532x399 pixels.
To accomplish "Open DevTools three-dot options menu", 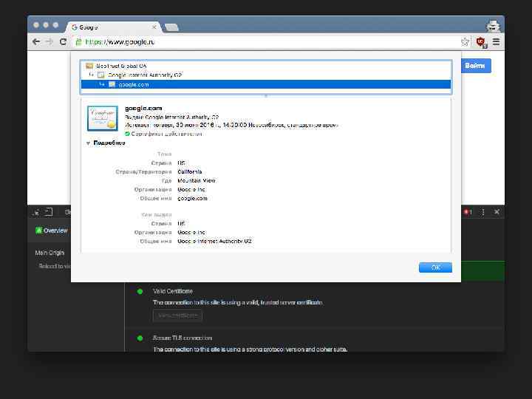I will (483, 212).
